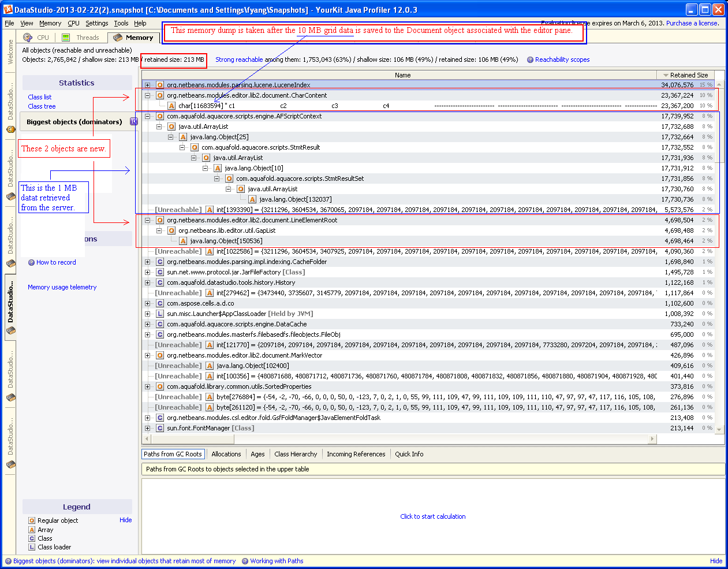Open the CPU tab
The image size is (728, 569).
point(36,38)
